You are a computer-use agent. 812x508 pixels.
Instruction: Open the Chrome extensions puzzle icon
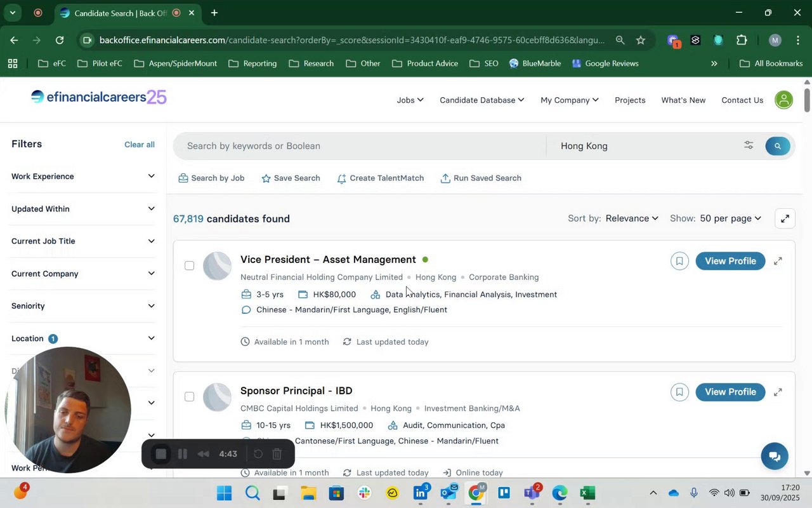(742, 40)
